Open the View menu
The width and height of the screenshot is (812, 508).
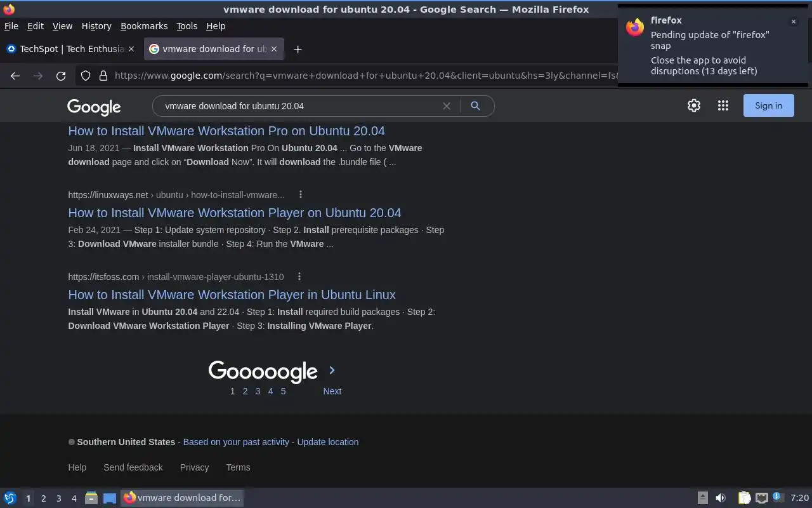[x=62, y=26]
